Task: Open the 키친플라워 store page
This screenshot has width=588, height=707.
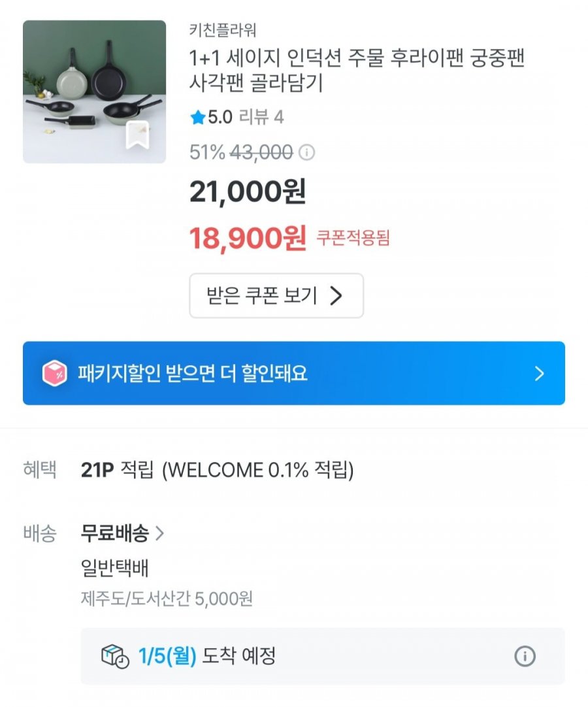Action: [222, 30]
